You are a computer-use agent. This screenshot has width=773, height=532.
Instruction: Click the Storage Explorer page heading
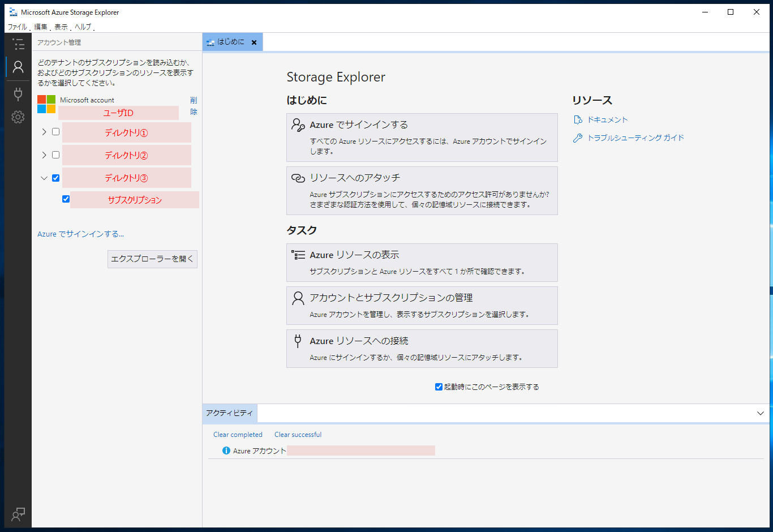336,77
